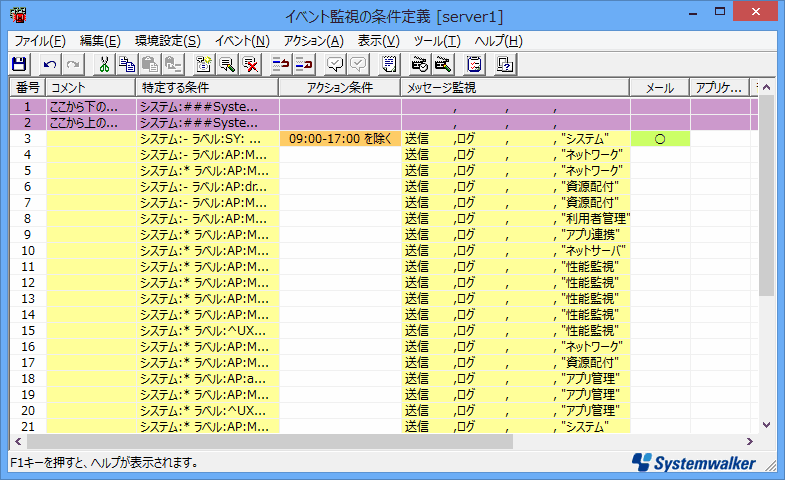Click 'システム:- ラベル:AP:dr...' in row 6
The height and width of the screenshot is (480, 785).
(208, 187)
